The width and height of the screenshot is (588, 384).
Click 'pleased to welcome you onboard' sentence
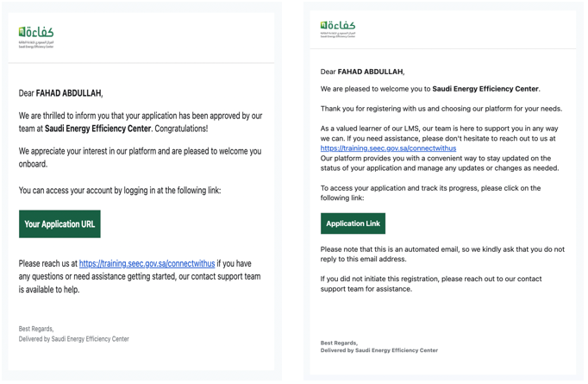140,158
